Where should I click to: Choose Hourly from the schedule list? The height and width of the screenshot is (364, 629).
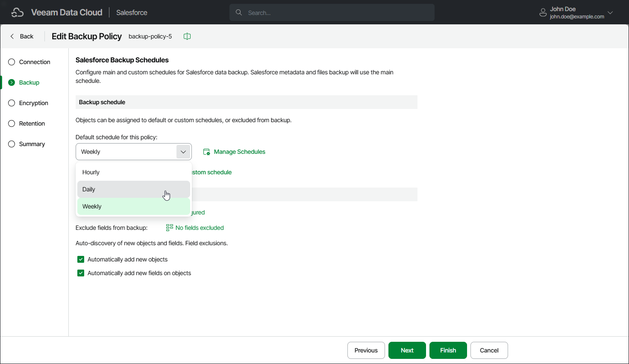[x=134, y=172]
